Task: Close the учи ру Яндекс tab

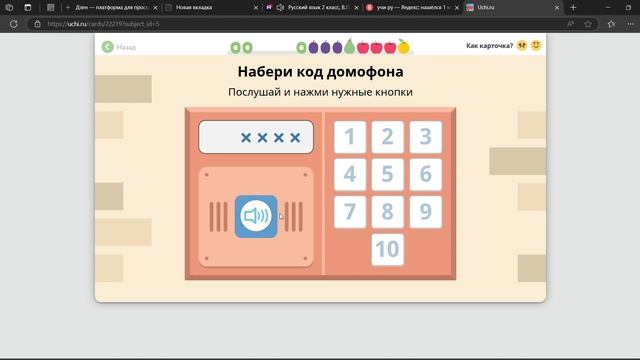Action: pyautogui.click(x=457, y=8)
